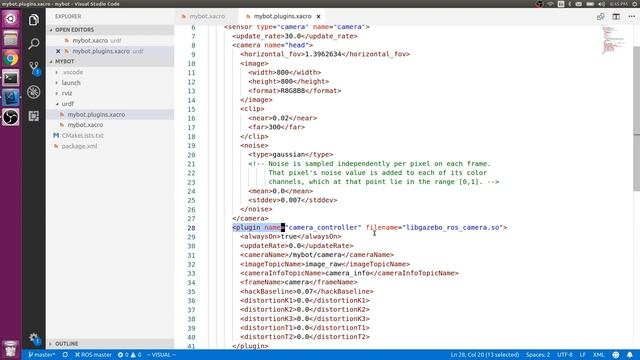Open the Source Control view
This screenshot has height=360, width=640.
click(x=34, y=68)
